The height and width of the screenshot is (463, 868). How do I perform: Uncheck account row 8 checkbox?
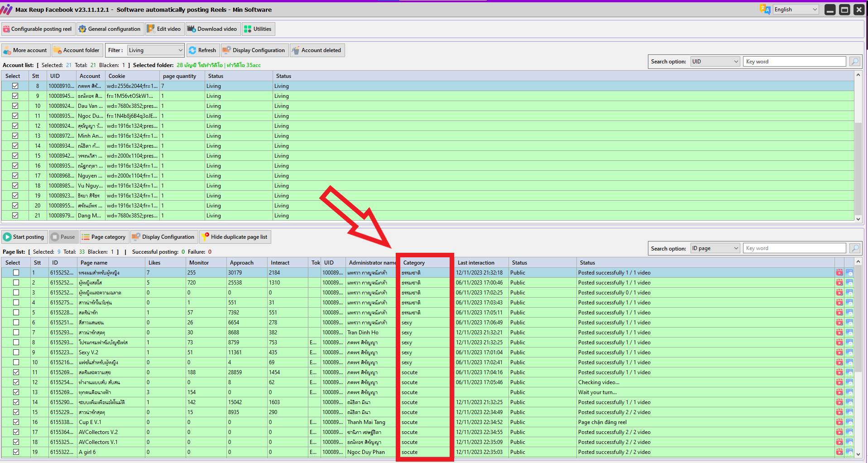click(15, 86)
